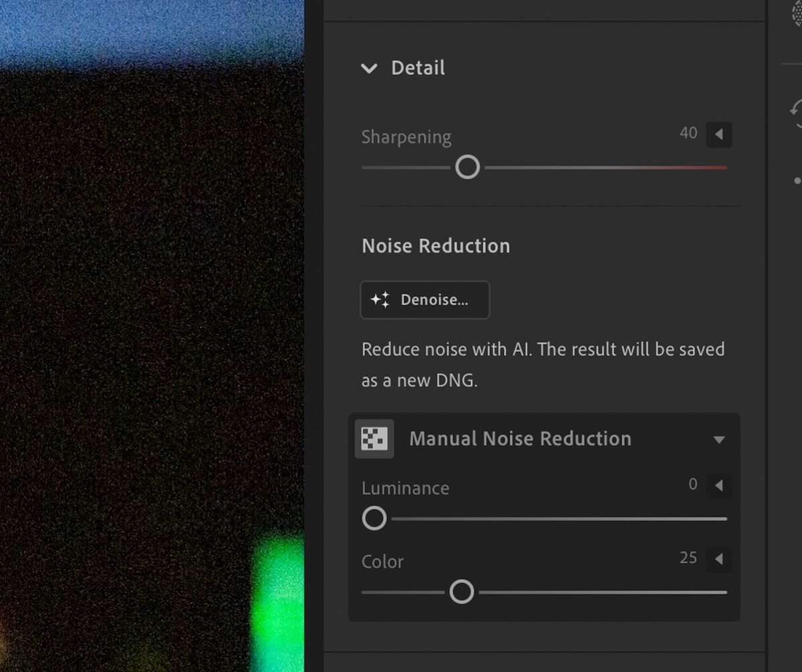Click the Luminance slider handle
The image size is (802, 672).
click(374, 518)
